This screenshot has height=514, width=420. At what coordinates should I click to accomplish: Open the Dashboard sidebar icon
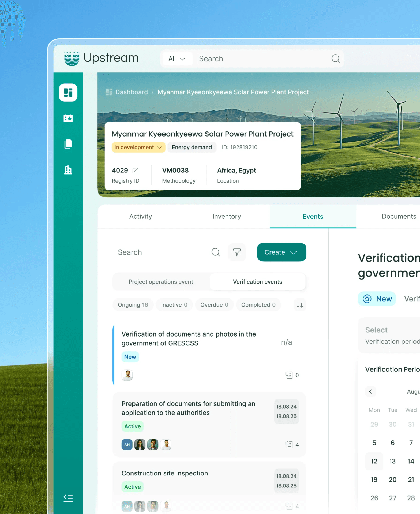68,92
